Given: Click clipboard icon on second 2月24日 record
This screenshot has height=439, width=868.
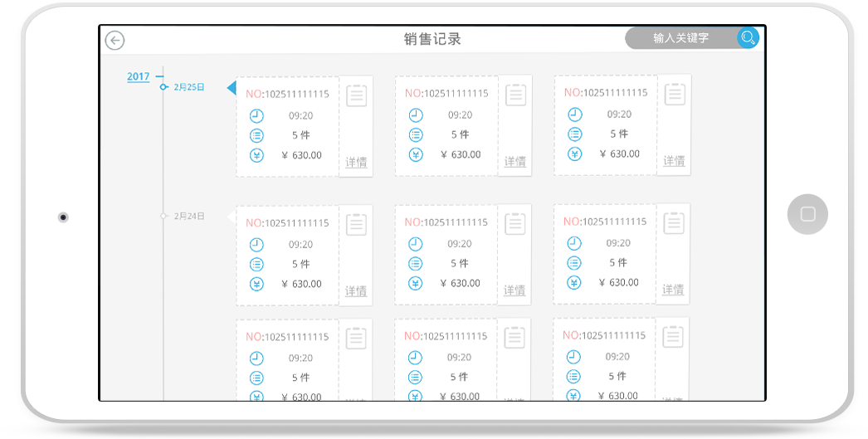Looking at the screenshot, I should 515,224.
